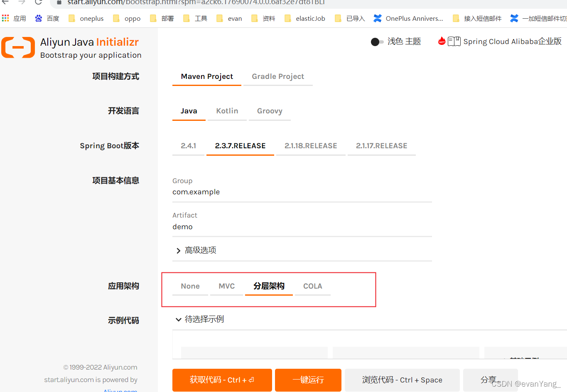Edit the Artifact field demo
The image size is (567, 392).
[x=302, y=227]
